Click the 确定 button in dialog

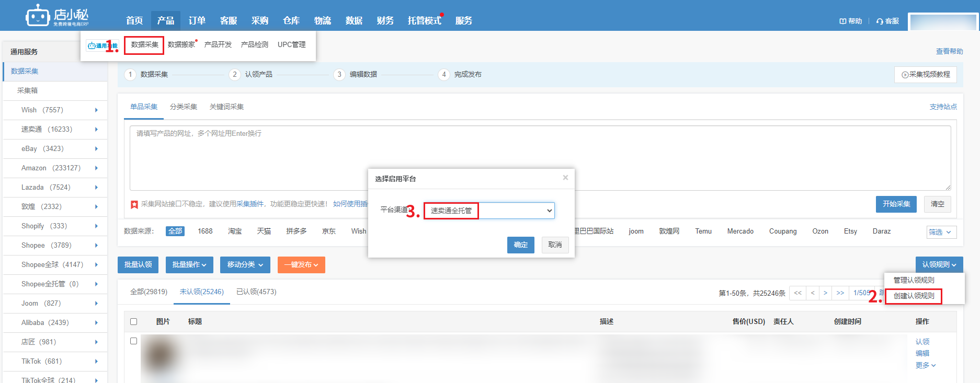pyautogui.click(x=521, y=245)
